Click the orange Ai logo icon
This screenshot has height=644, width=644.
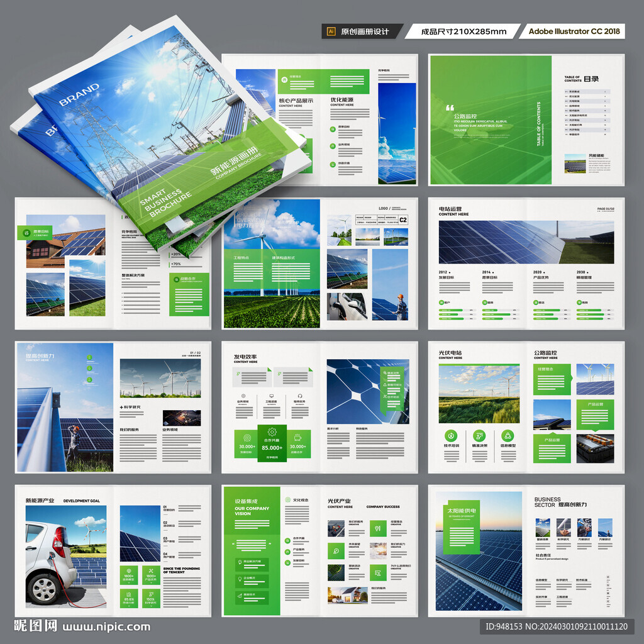331,31
